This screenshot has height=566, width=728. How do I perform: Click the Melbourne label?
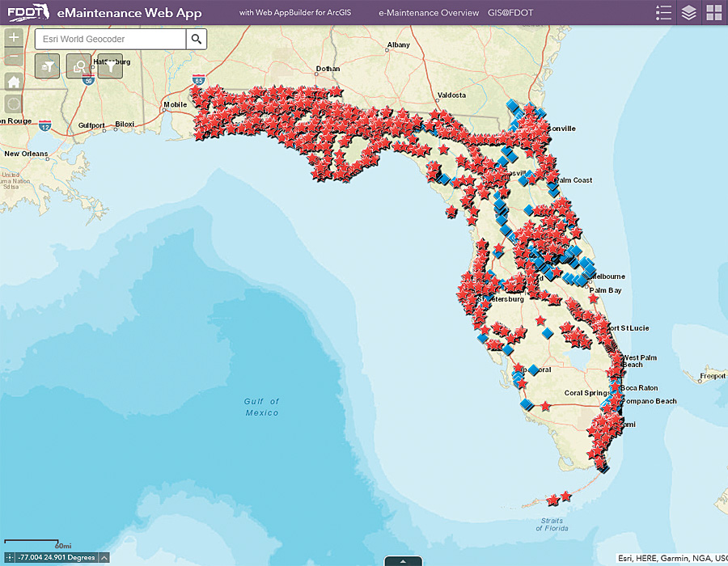pos(608,277)
